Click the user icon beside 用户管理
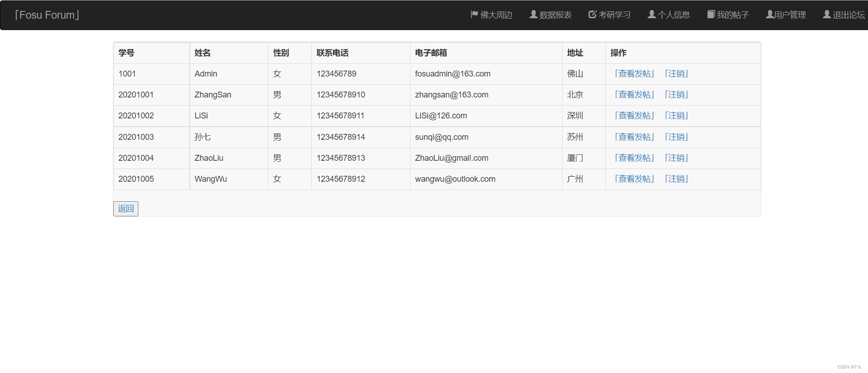 coord(770,15)
